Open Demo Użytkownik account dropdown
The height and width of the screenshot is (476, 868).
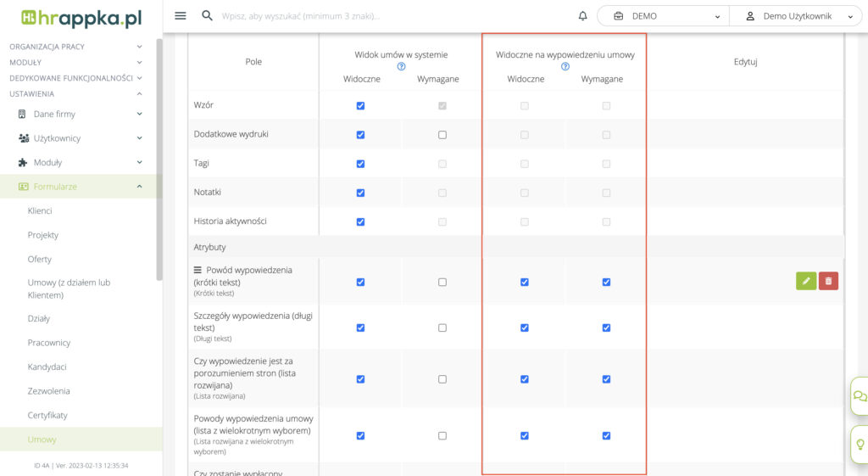[x=795, y=16]
